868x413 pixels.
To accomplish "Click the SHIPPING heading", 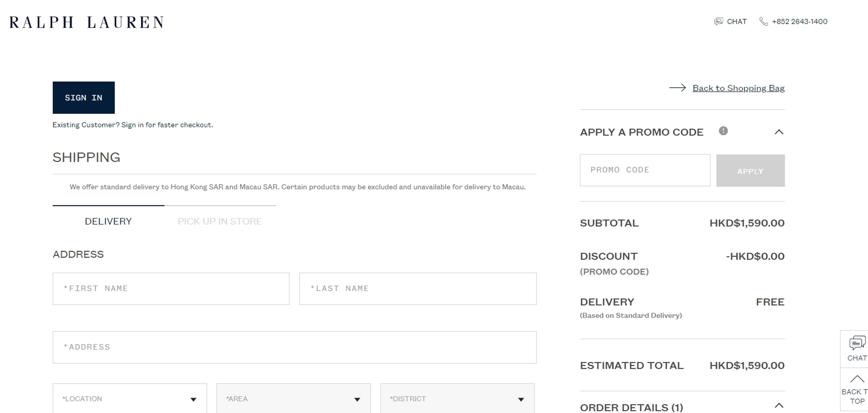I will 86,157.
